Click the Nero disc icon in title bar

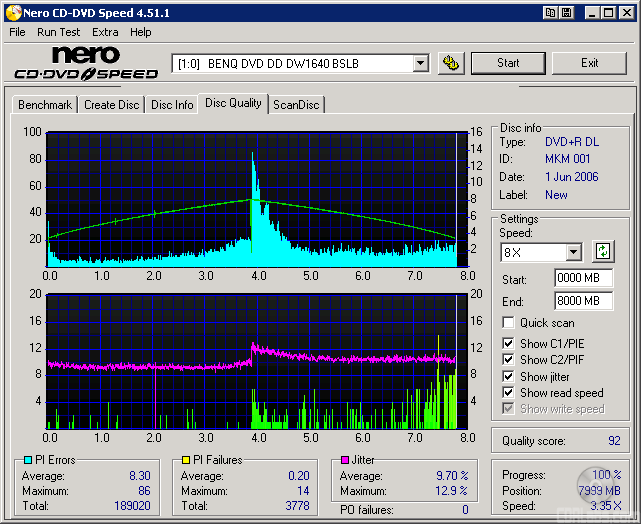(x=12, y=13)
